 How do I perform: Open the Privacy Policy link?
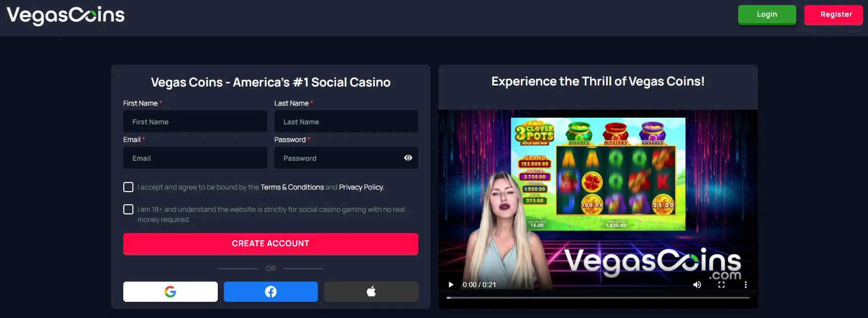361,187
